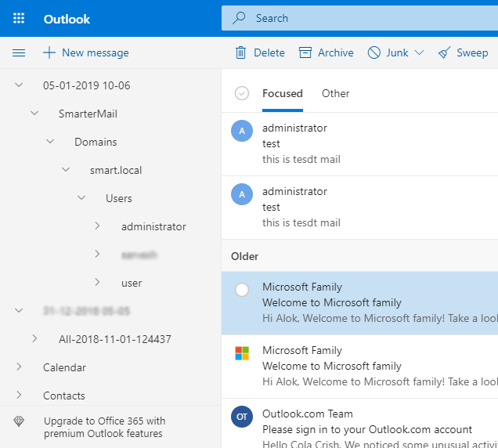Image resolution: width=498 pixels, height=448 pixels.
Task: Click the Older group header
Action: (244, 256)
